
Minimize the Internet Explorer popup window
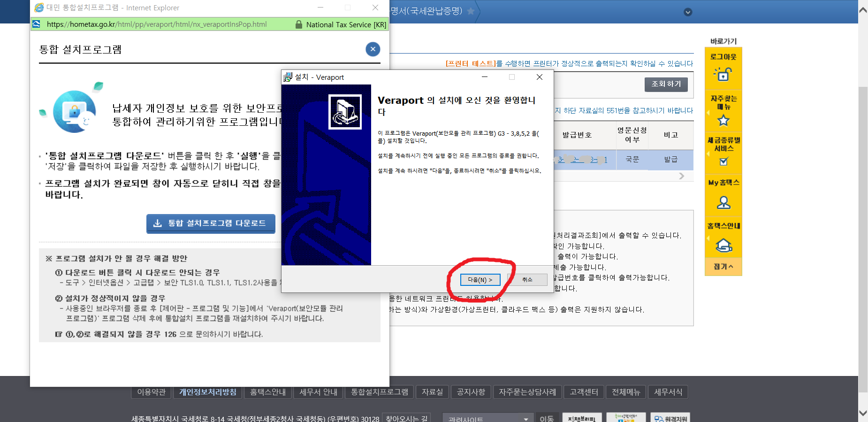click(320, 8)
